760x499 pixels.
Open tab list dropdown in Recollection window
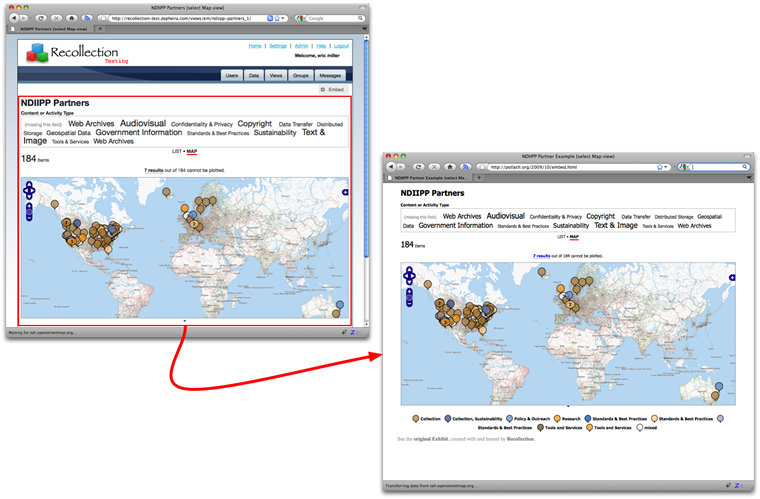click(364, 29)
